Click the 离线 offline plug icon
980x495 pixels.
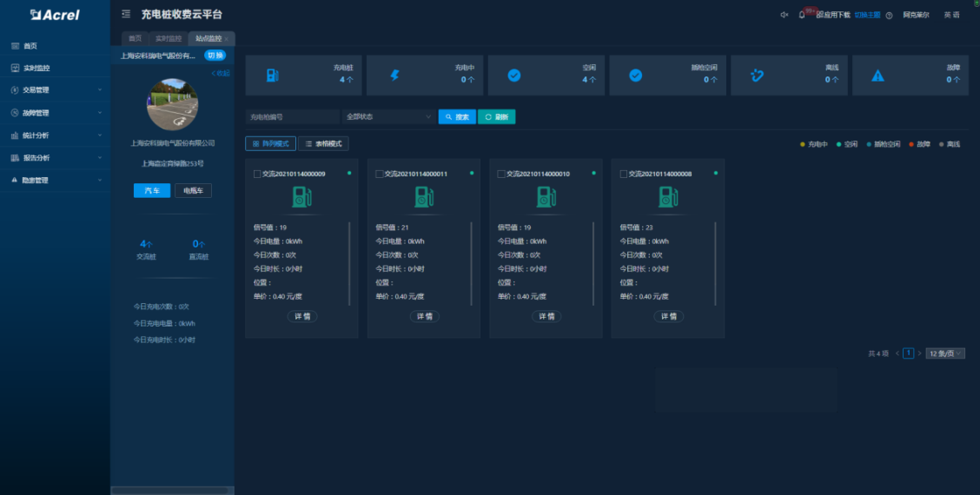coord(757,76)
